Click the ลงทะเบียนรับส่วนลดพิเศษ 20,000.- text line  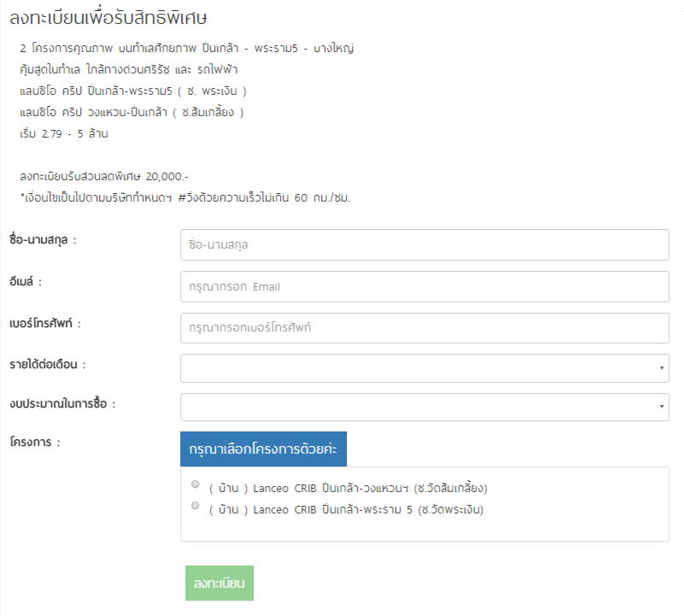103,176
